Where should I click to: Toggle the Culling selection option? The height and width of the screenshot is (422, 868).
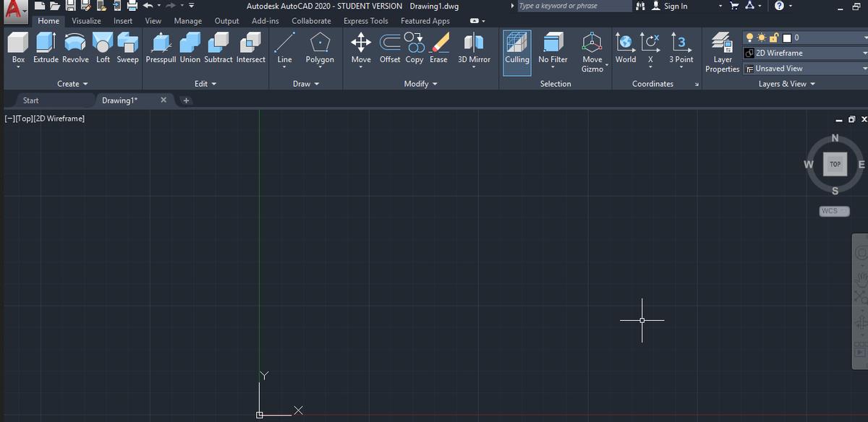click(517, 48)
